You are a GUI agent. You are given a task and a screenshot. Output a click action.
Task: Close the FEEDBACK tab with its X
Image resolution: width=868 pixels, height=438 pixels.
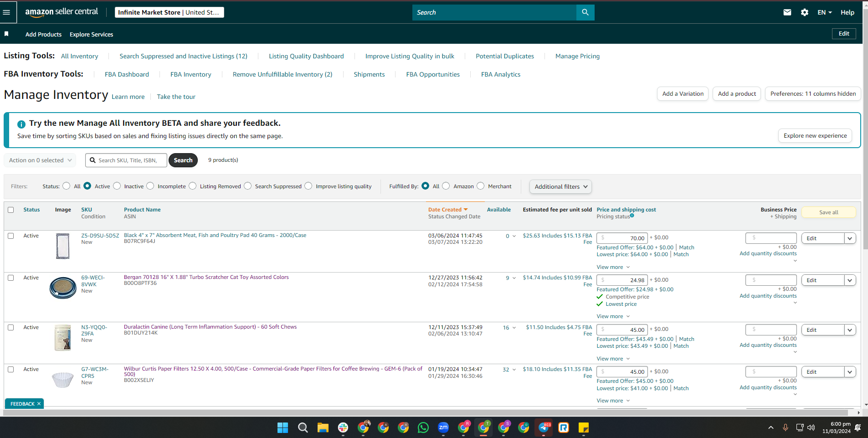39,404
